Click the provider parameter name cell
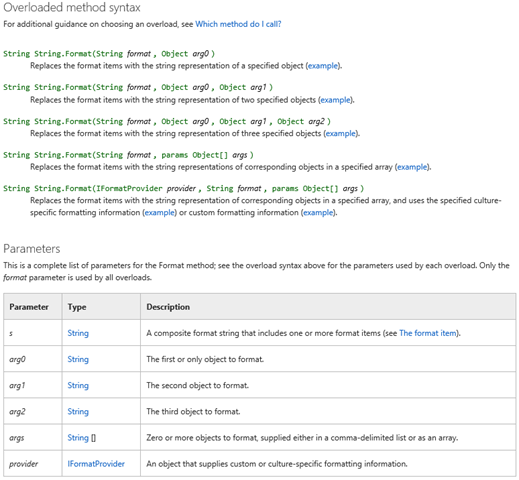519x480 pixels. point(33,464)
